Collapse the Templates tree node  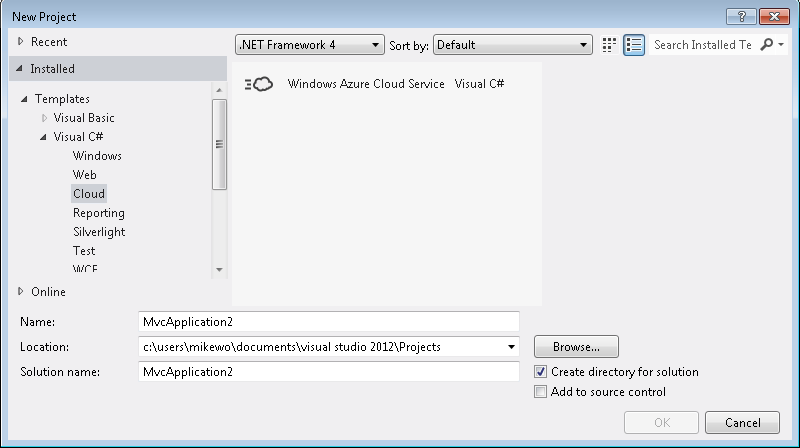click(x=24, y=99)
